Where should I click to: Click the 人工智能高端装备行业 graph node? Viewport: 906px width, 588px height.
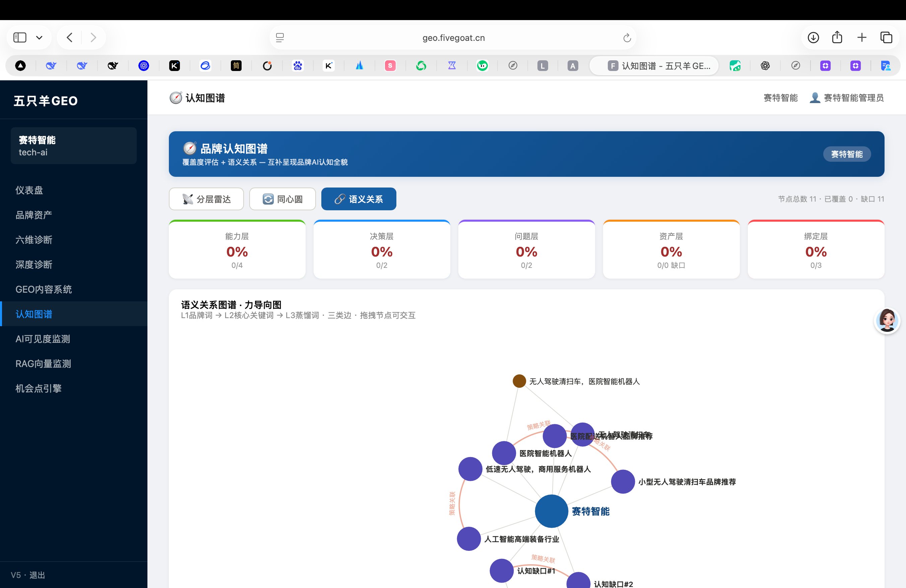[x=469, y=538]
